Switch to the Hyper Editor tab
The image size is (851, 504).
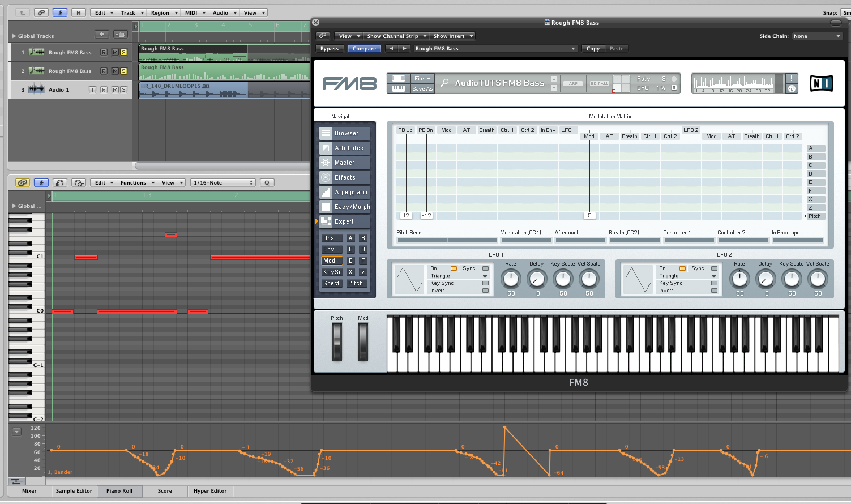click(210, 491)
